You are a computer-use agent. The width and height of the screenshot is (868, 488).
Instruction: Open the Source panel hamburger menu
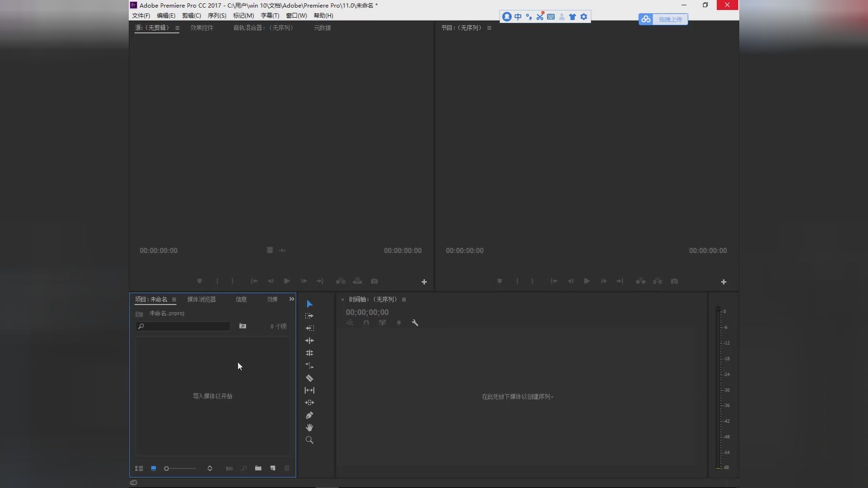(177, 28)
